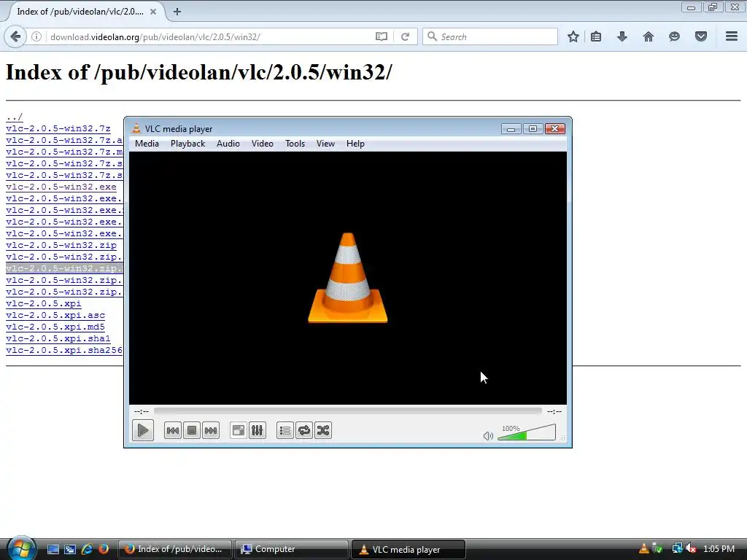Bookmark this page with the star icon
The width and height of the screenshot is (747, 560).
pos(573,36)
